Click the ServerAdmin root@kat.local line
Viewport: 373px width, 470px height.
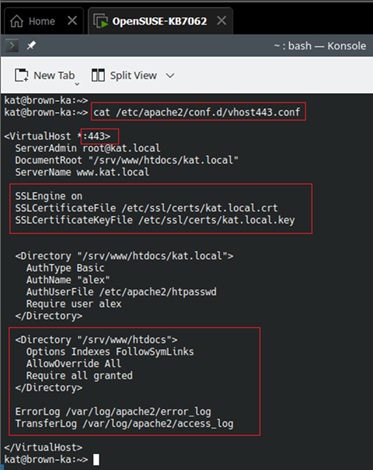coord(88,148)
